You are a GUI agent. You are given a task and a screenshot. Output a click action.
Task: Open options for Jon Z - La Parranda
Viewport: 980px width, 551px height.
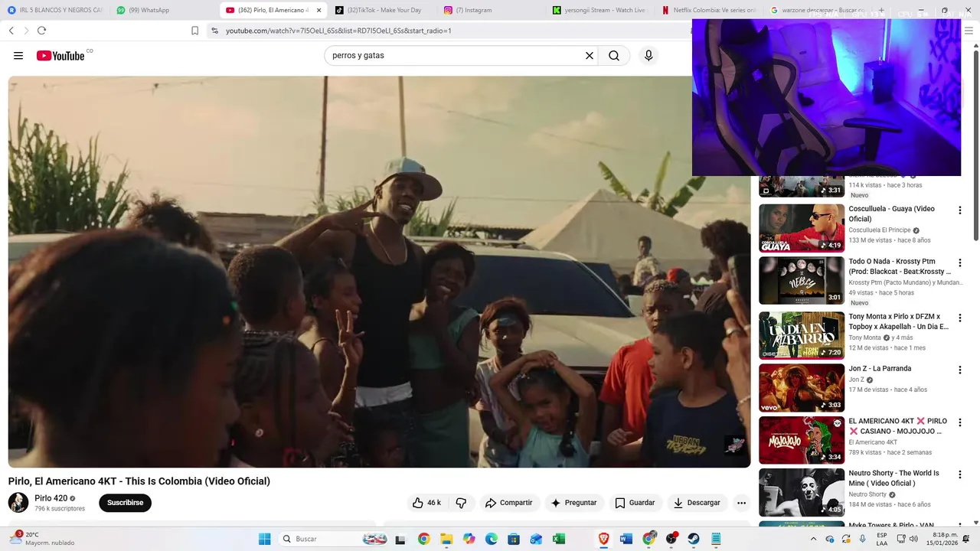pyautogui.click(x=959, y=370)
